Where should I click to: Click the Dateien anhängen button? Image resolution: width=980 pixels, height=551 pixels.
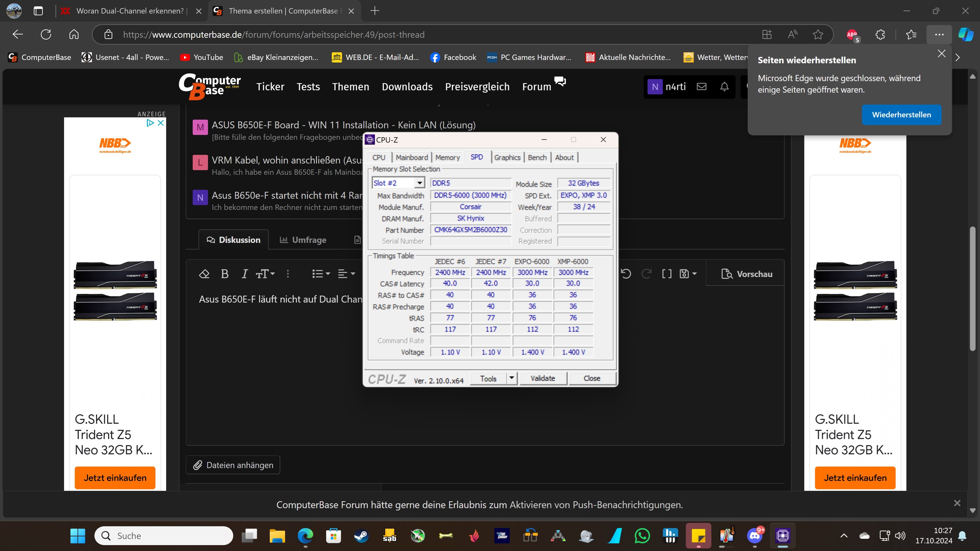233,465
